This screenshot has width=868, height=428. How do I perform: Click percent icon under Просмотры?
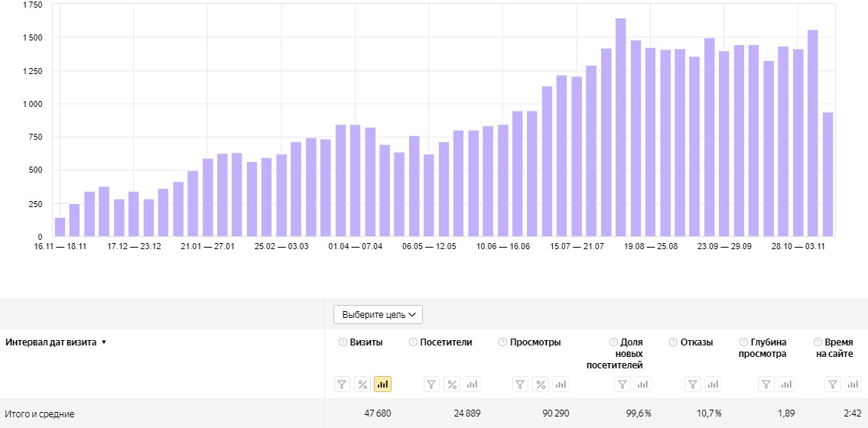point(541,384)
